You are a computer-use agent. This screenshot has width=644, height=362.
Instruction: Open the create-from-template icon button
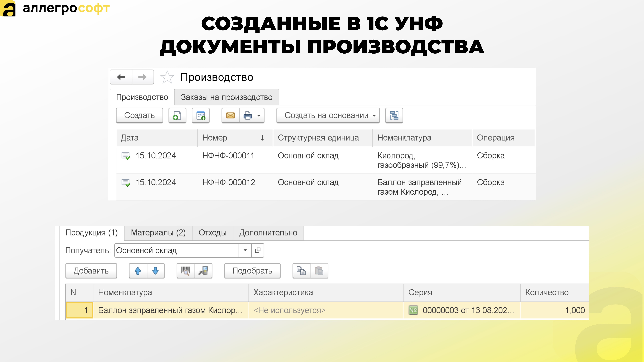200,115
